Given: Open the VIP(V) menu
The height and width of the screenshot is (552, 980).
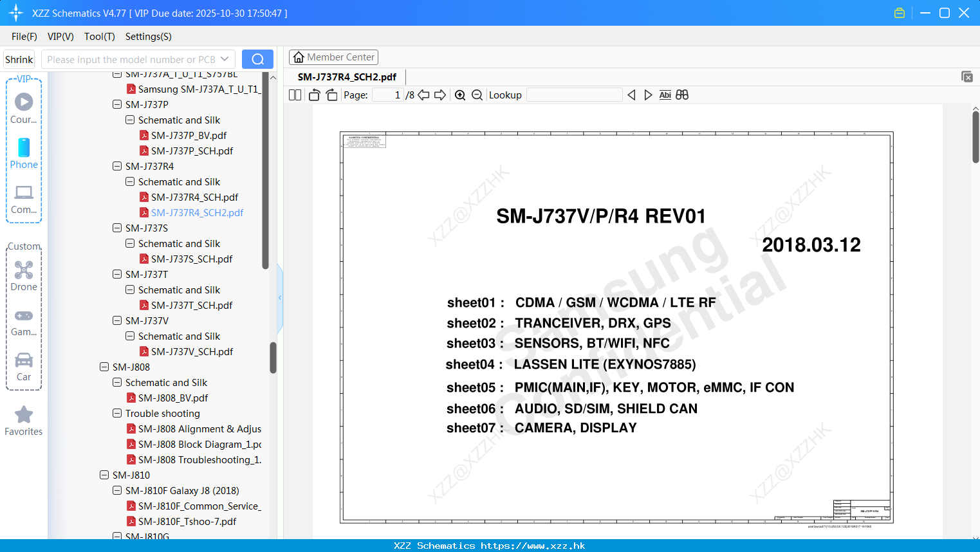Looking at the screenshot, I should coord(60,37).
